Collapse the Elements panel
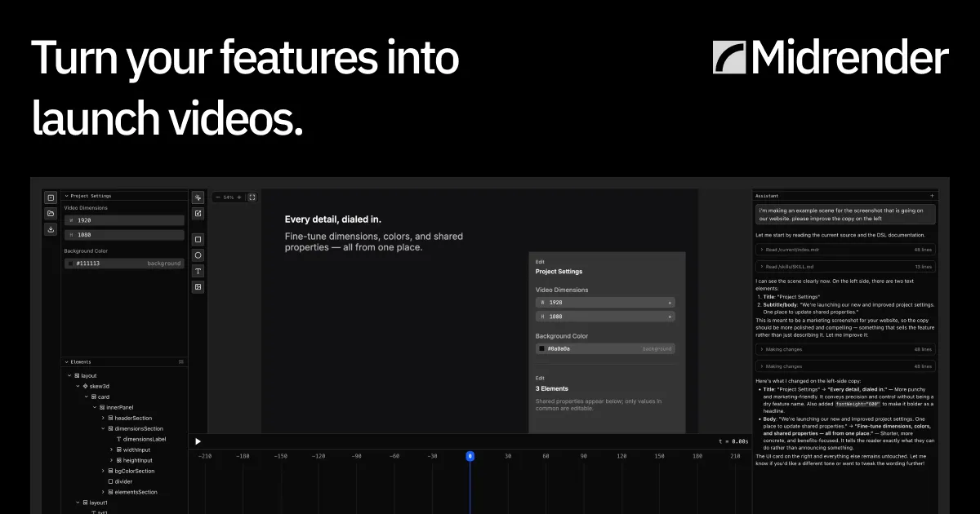 click(x=67, y=361)
